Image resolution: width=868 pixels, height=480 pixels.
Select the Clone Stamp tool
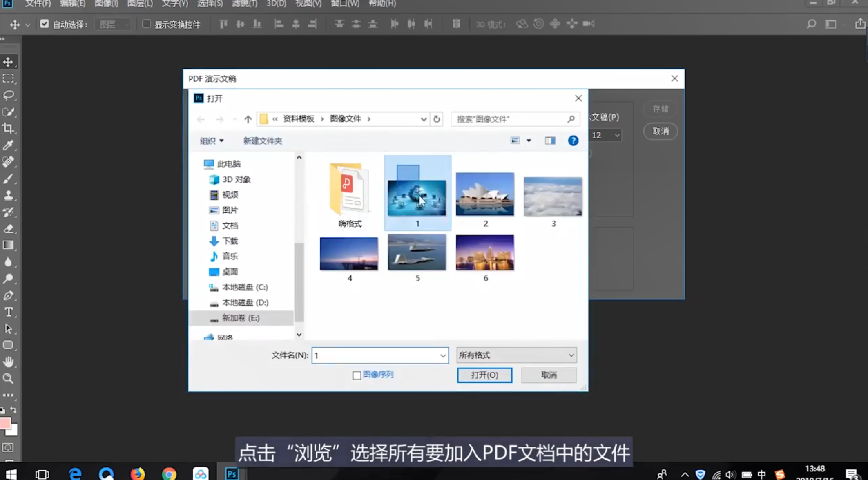point(8,195)
